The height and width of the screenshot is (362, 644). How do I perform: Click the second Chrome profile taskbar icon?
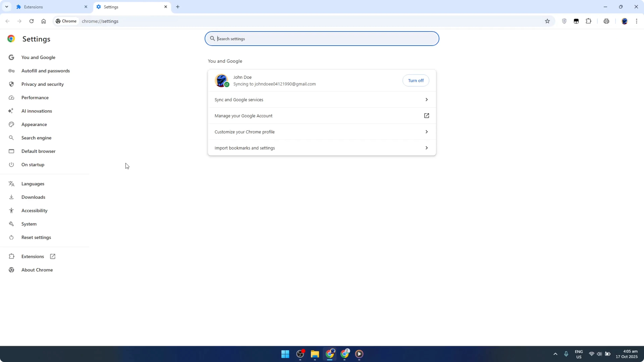tap(345, 354)
